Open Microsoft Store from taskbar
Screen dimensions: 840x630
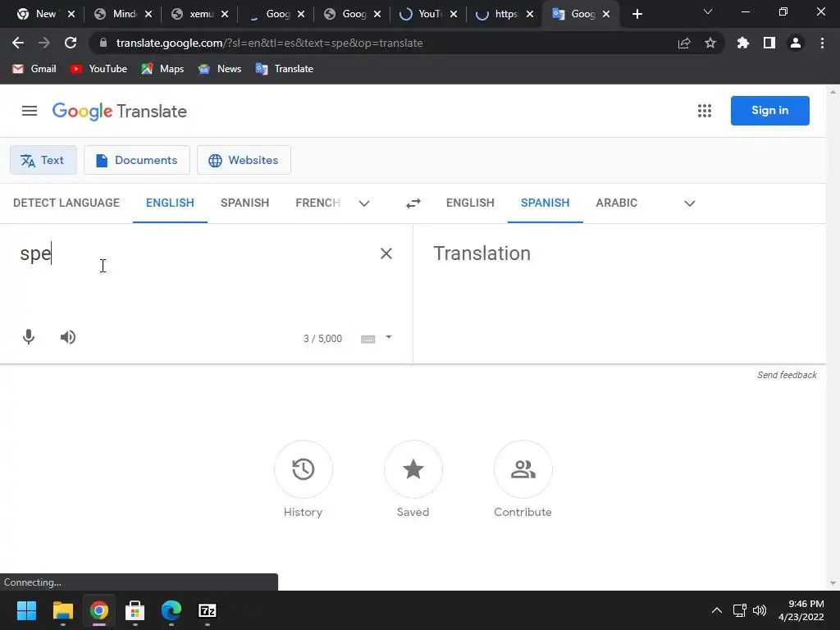tap(135, 610)
